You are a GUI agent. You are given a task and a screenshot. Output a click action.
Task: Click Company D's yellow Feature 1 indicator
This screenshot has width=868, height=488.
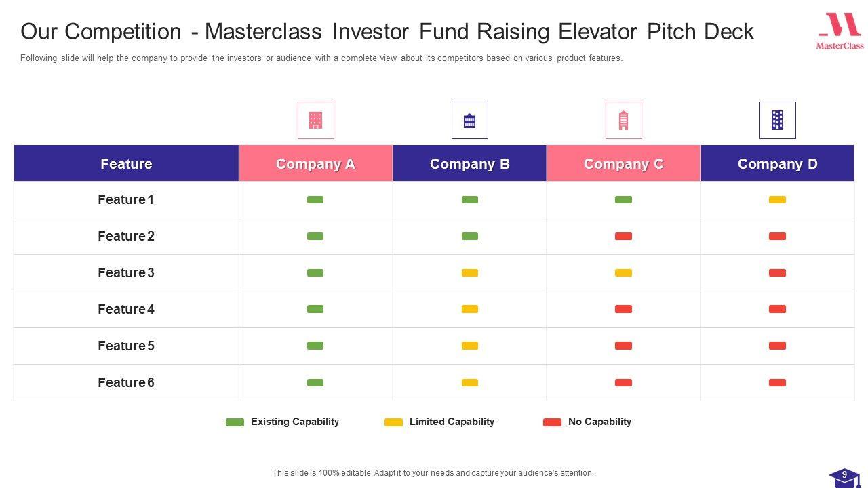coord(777,200)
